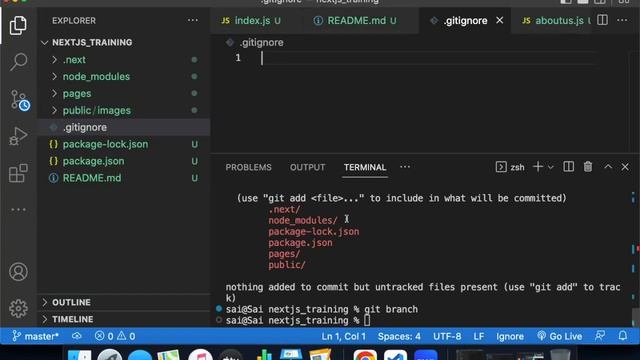
Task: Open README.md in explorer
Action: [124, 178]
